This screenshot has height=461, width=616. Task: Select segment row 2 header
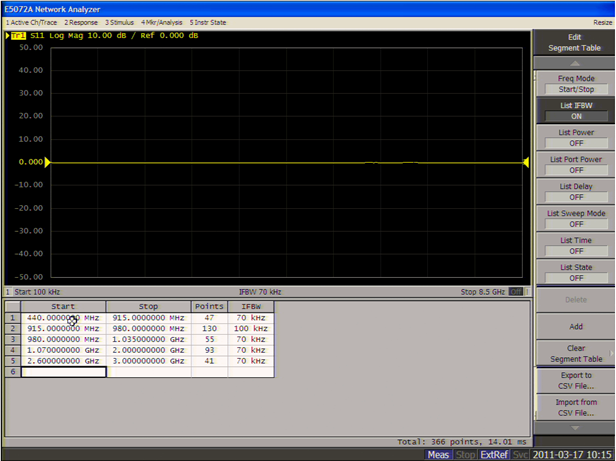point(13,329)
